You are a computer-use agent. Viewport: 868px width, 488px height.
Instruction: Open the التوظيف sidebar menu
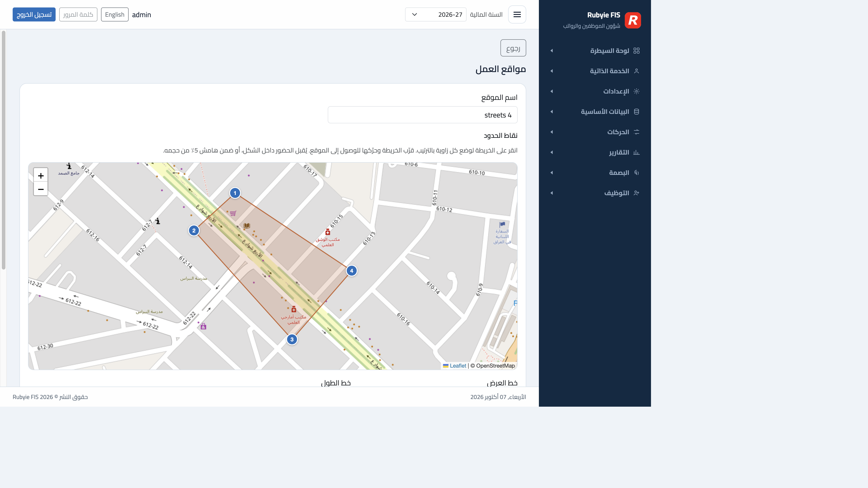pyautogui.click(x=595, y=193)
